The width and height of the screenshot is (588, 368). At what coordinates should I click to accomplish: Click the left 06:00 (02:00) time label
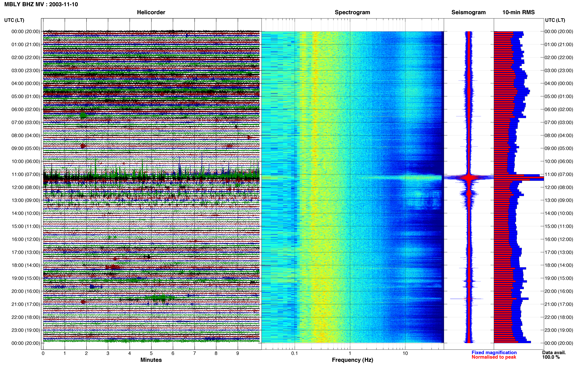coord(26,109)
